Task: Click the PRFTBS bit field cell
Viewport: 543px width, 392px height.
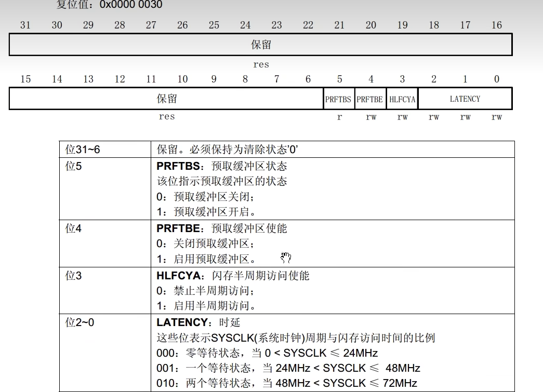Action: (339, 99)
